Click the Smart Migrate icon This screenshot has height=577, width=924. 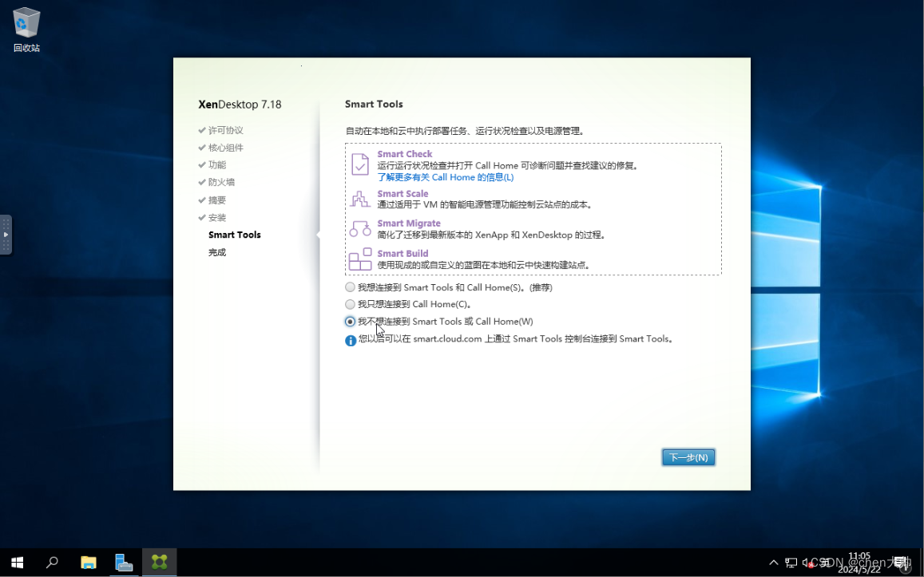click(x=360, y=228)
